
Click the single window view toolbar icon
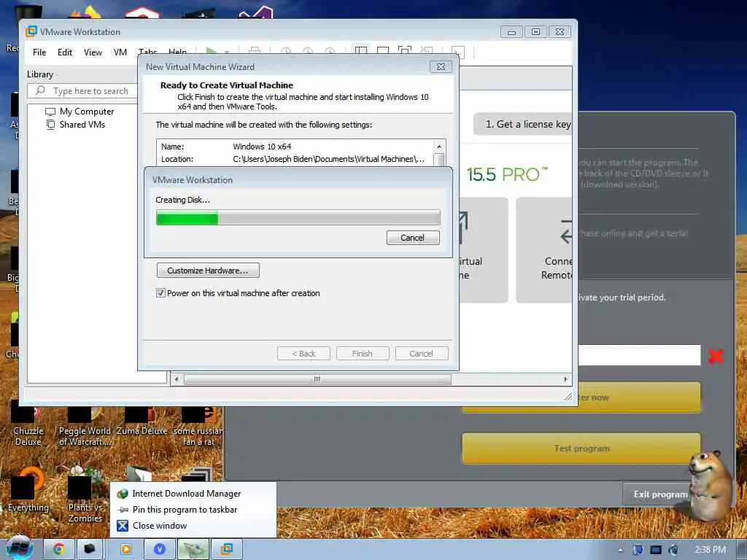[382, 50]
